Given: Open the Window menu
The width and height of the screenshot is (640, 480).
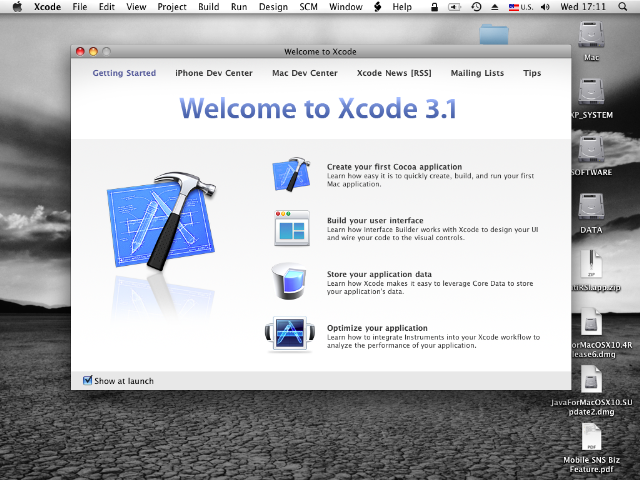Looking at the screenshot, I should click(x=346, y=7).
